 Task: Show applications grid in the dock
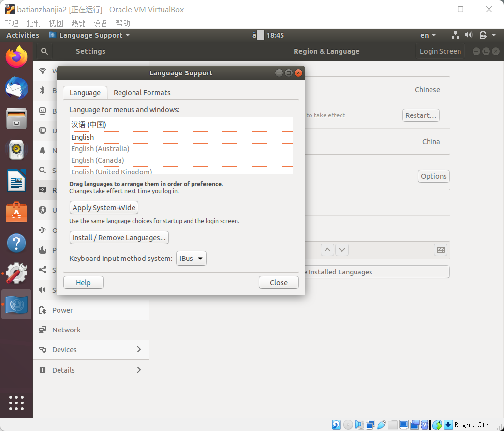[16, 403]
